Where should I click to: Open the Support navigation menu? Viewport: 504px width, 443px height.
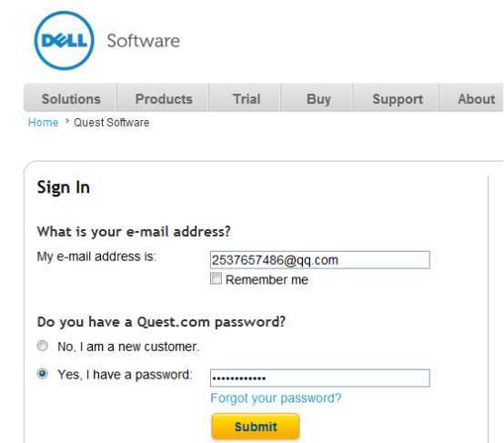[397, 98]
